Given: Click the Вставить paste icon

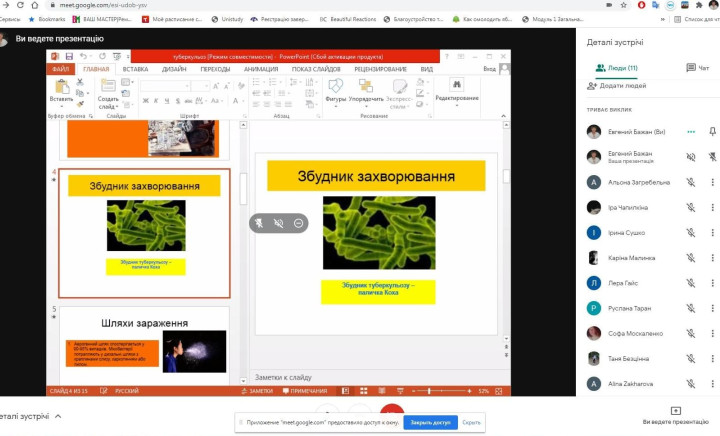Looking at the screenshot, I should (x=61, y=88).
